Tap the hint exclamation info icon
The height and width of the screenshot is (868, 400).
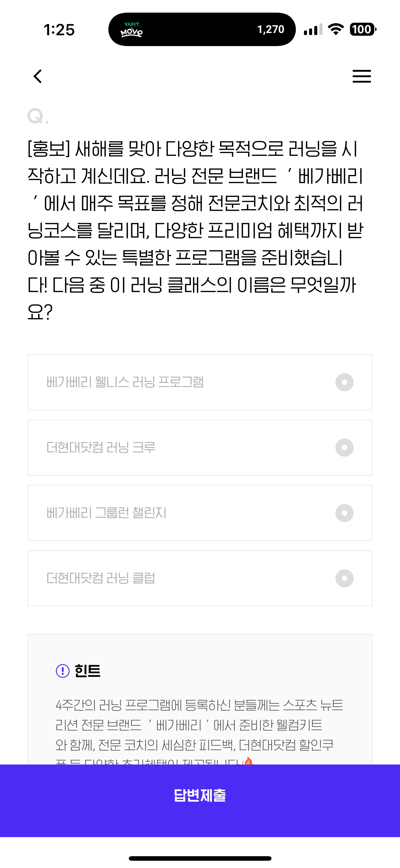[63, 671]
